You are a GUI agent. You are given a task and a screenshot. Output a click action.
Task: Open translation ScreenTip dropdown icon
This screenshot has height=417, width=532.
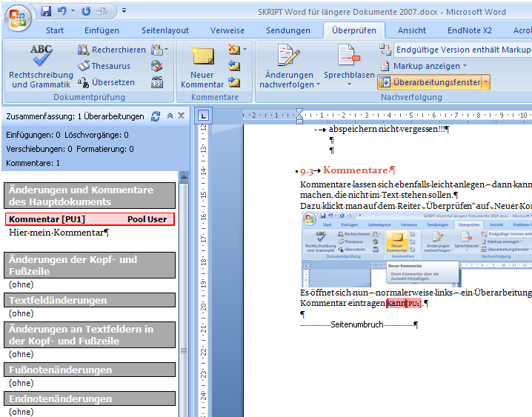pyautogui.click(x=159, y=50)
